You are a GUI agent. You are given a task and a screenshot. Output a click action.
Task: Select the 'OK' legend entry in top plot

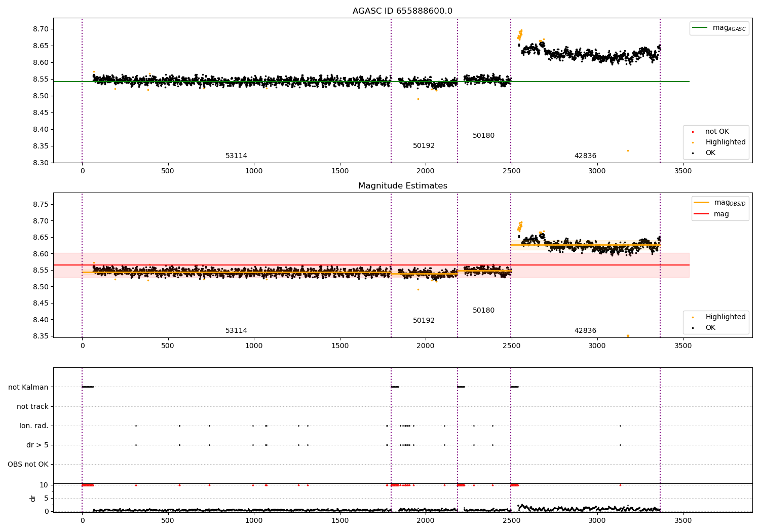coord(710,153)
